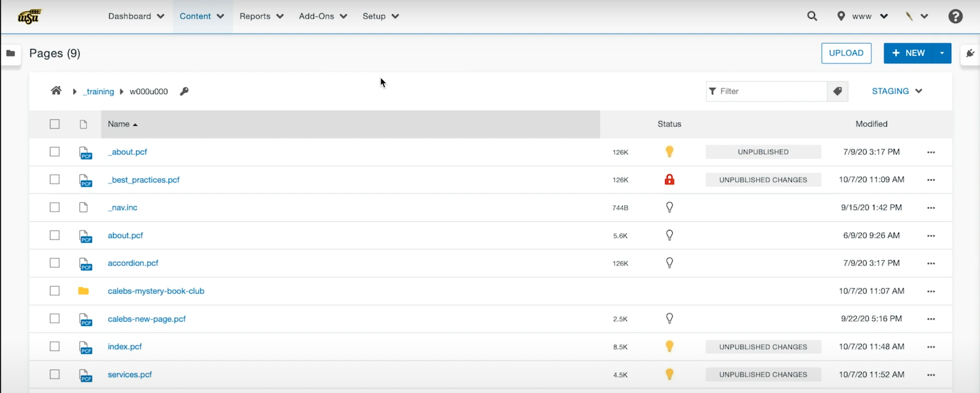Click the Status column header

[669, 124]
